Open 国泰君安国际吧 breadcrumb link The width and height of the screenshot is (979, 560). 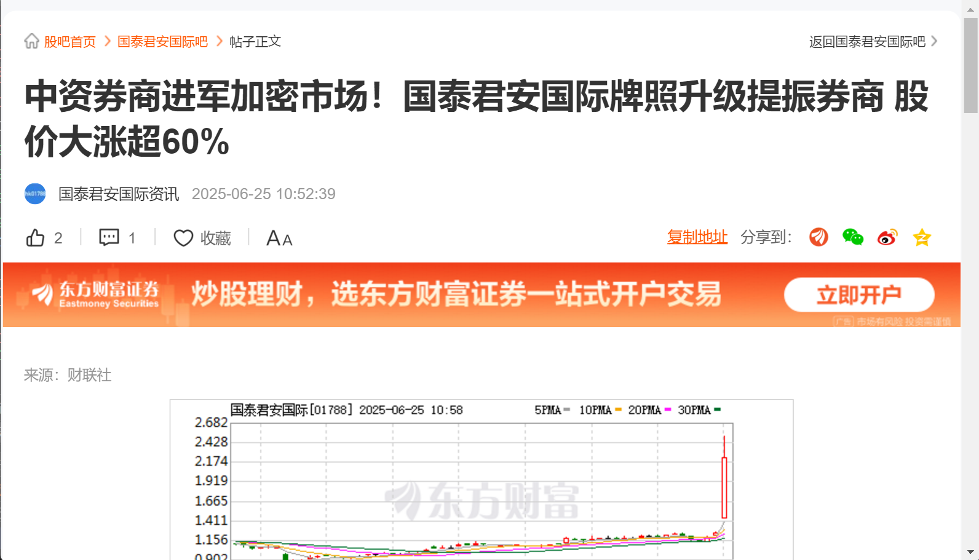(x=162, y=42)
